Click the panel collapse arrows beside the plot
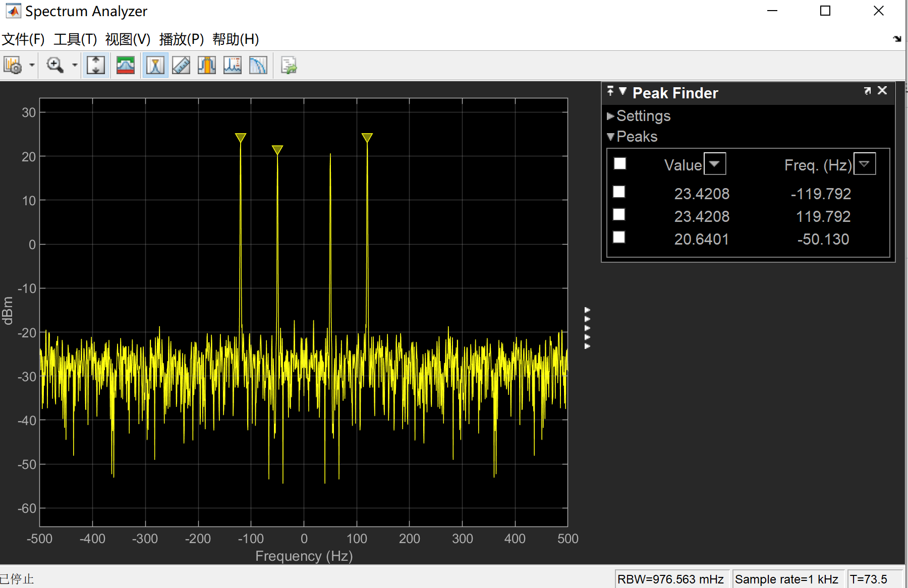Viewport: 908px width, 588px height. 587,328
